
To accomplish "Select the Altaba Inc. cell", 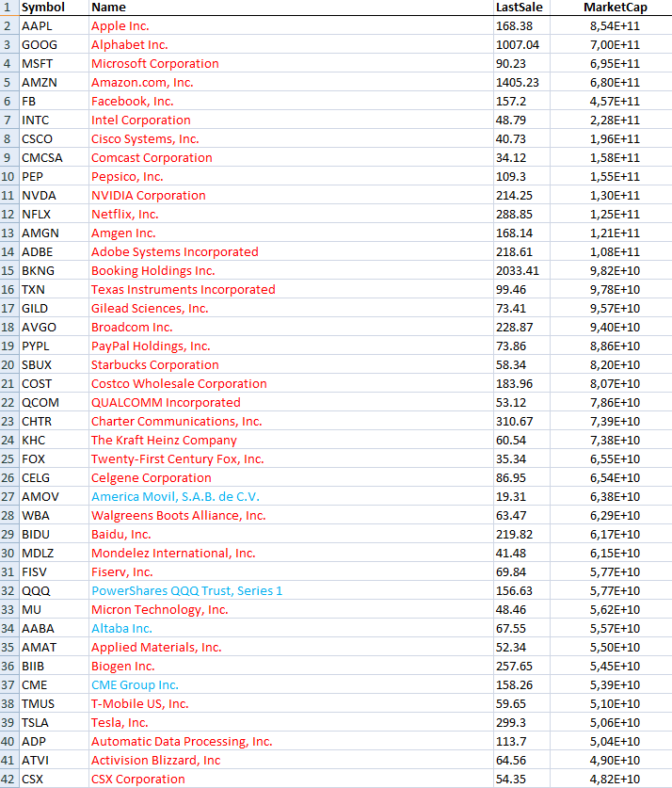I will (x=292, y=628).
